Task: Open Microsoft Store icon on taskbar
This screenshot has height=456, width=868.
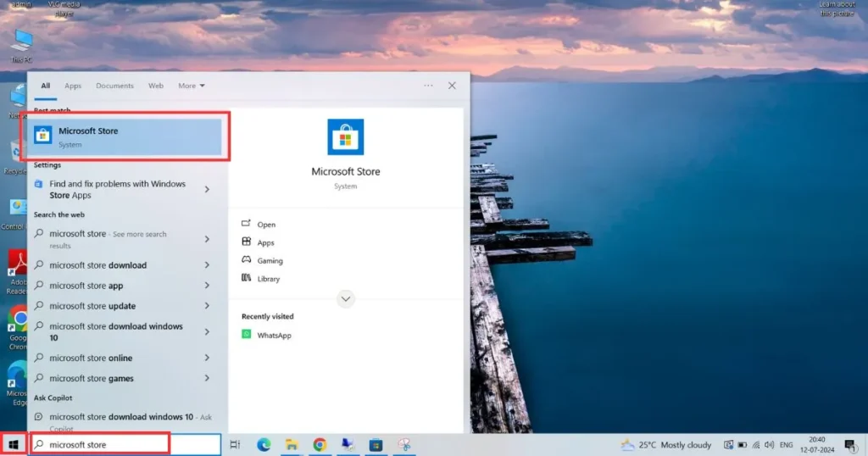Action: click(376, 444)
